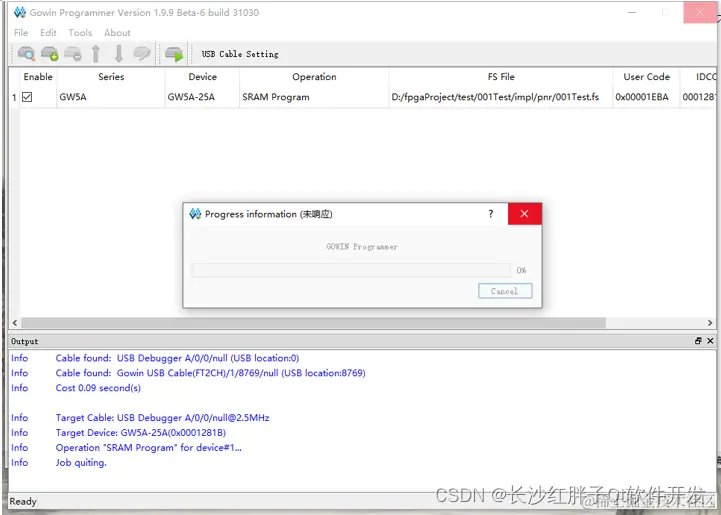Open the About menu
This screenshot has width=721, height=515.
pyautogui.click(x=117, y=33)
